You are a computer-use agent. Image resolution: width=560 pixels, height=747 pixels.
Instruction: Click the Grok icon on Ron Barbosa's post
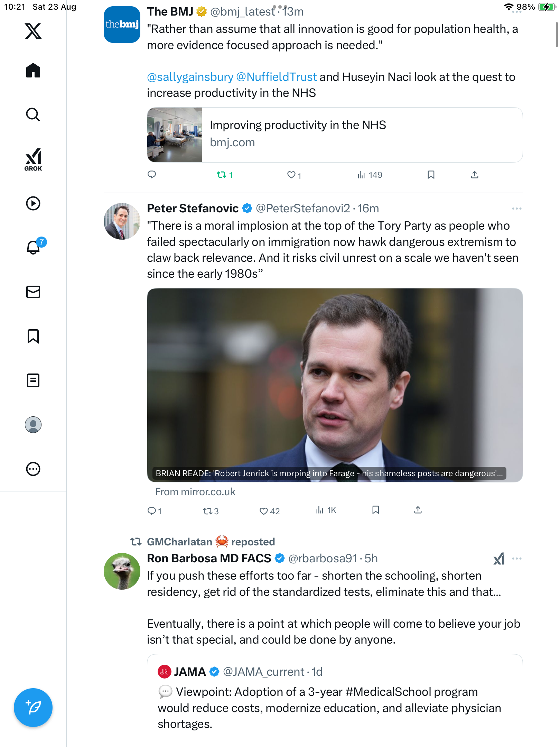[499, 559]
